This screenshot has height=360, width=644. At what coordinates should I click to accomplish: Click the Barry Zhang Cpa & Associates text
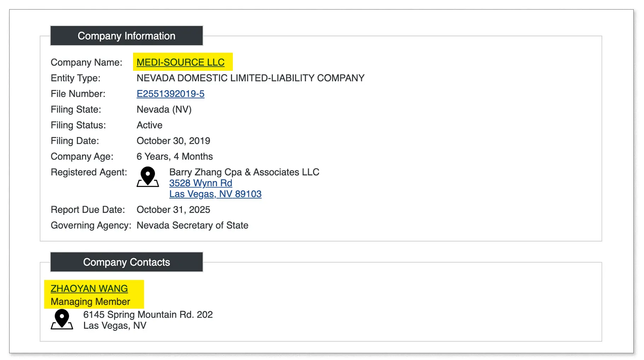point(244,172)
